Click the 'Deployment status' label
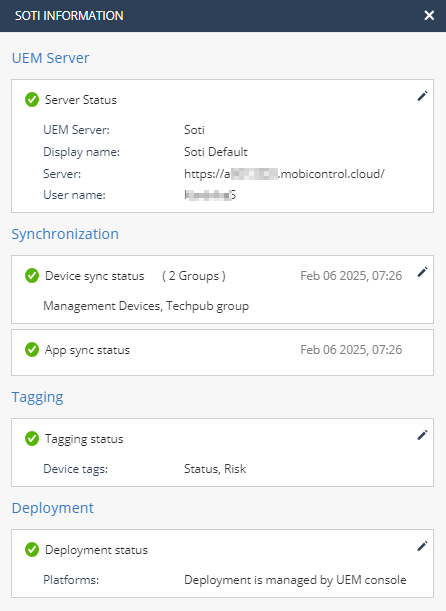The image size is (446, 611). click(x=96, y=550)
